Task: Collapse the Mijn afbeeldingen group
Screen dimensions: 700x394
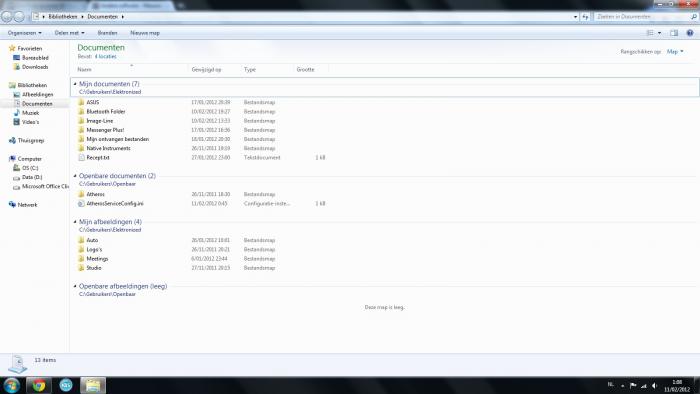Action: (x=75, y=222)
